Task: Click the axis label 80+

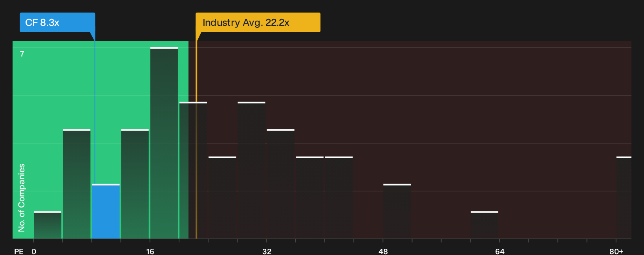Action: 616,251
